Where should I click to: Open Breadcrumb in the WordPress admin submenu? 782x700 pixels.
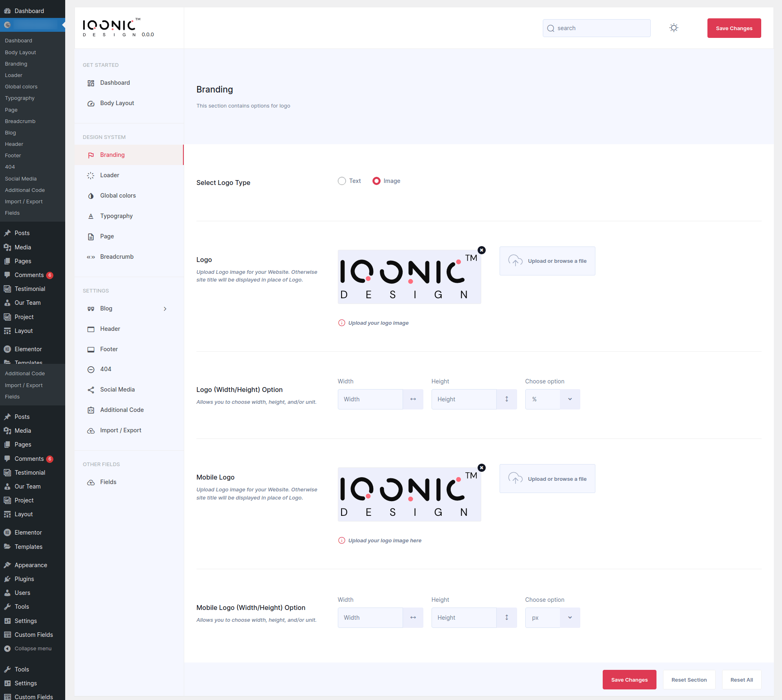tap(20, 121)
